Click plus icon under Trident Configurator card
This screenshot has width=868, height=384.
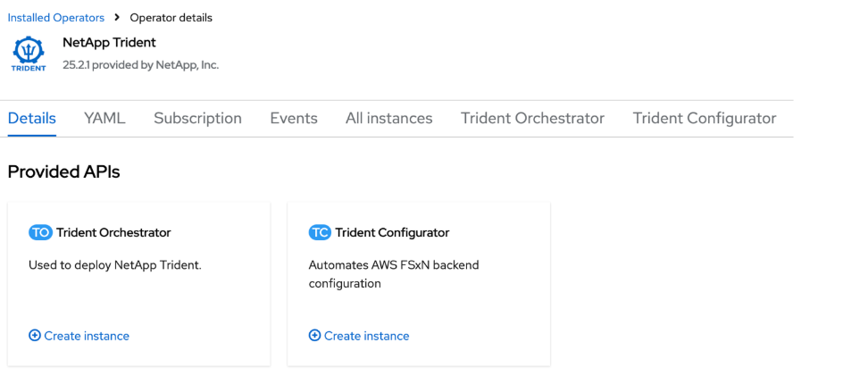[314, 336]
